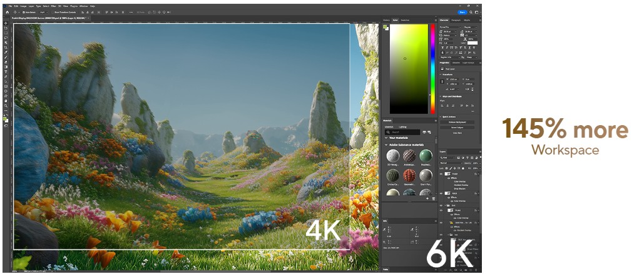Viewport: 644px width, 274px height.
Task: Toggle the Auto-Select checkbox
Action: [x=23, y=12]
